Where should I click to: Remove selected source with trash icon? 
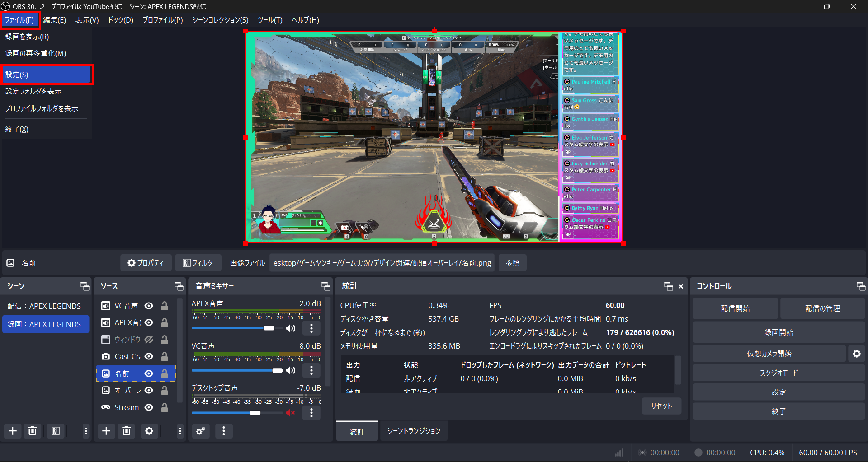point(126,431)
